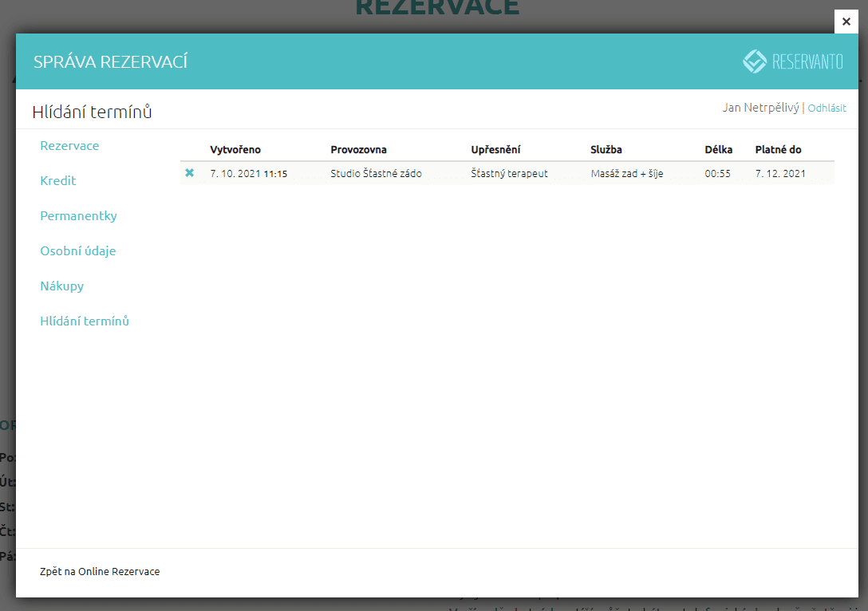Click the Platné do column header

778,150
